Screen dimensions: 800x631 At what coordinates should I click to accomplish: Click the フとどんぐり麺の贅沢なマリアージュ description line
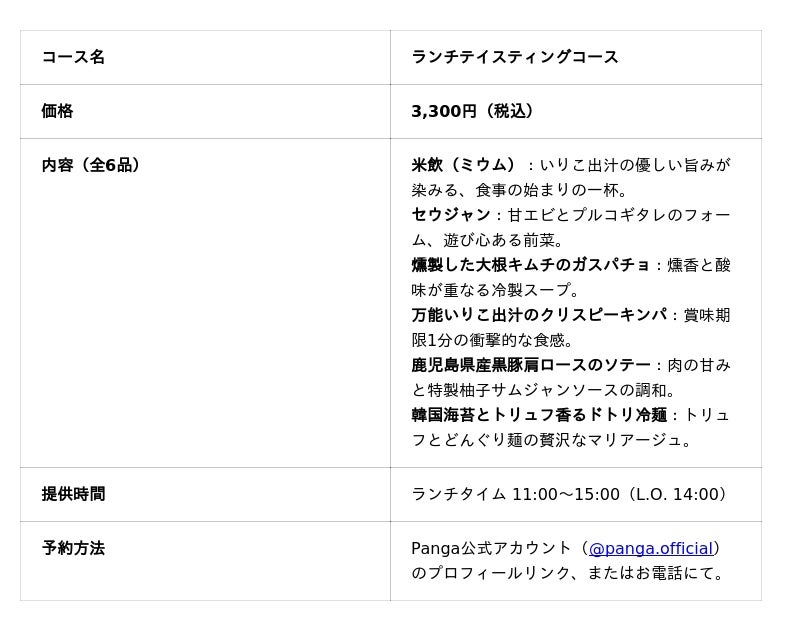(x=551, y=440)
